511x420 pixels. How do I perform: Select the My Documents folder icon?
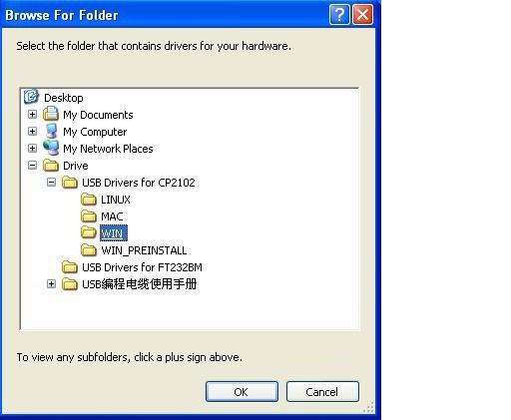(51, 114)
